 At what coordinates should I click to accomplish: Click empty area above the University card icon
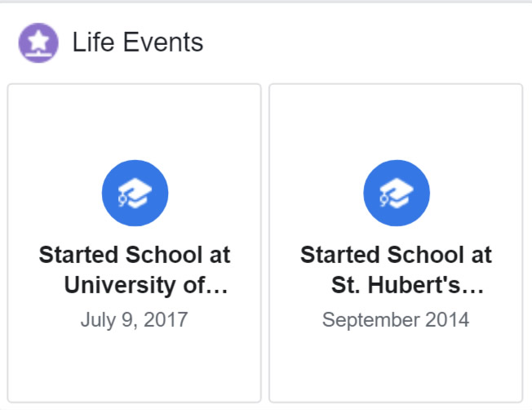click(x=135, y=123)
